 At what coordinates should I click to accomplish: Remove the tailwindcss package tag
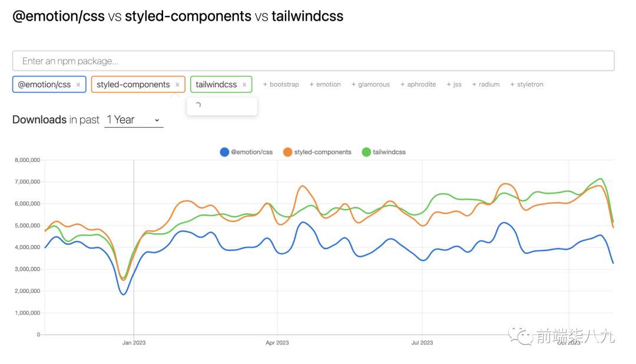pos(244,85)
